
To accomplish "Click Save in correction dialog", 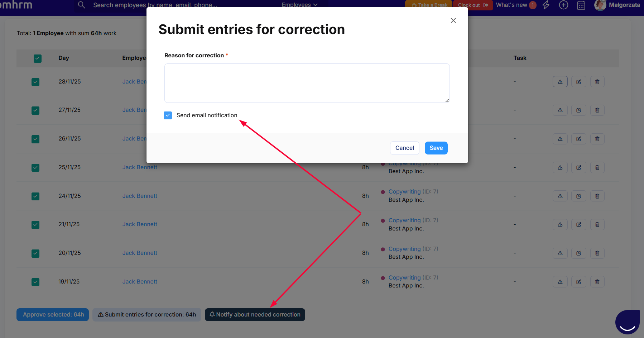I will point(436,148).
